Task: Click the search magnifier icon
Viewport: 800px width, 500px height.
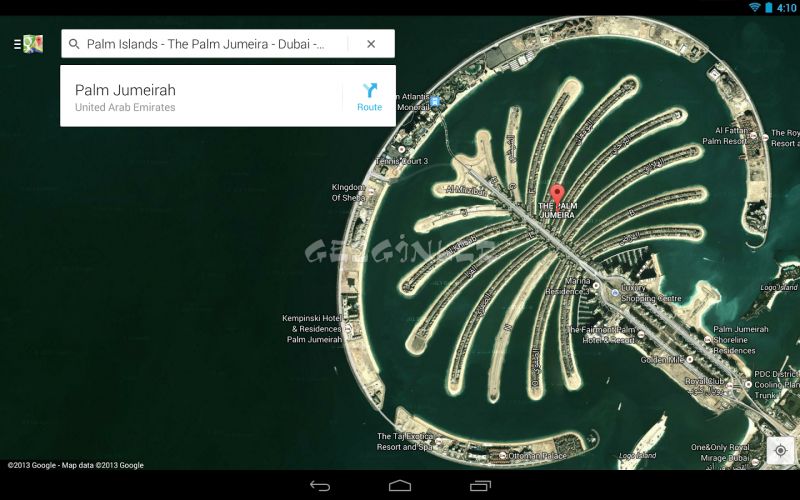Action: pyautogui.click(x=74, y=44)
